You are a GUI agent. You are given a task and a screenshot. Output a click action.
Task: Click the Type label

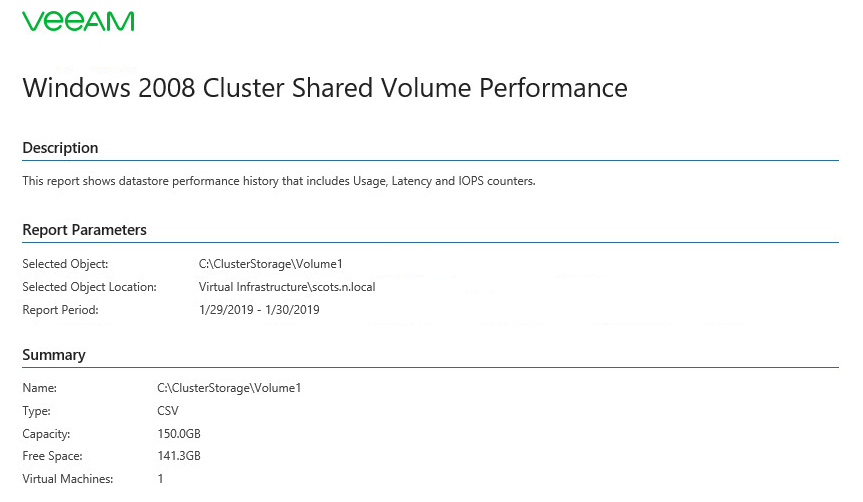36,411
